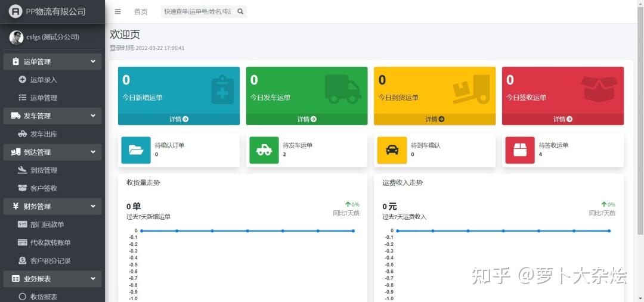Screen dimensions: 644x302
Task: Click the 收货量走势 chart title
Action: [143, 183]
